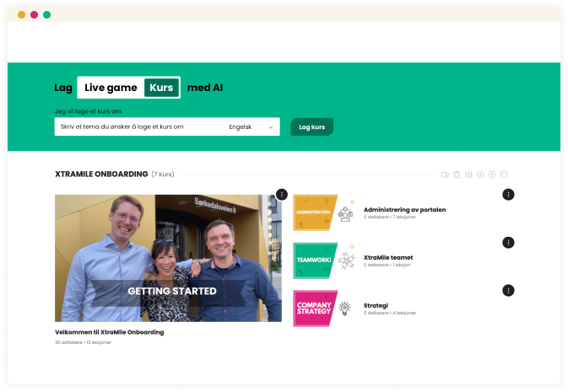568x392 pixels.
Task: Click 'Jeg vil lage et kurs om' label
Action: [x=88, y=111]
